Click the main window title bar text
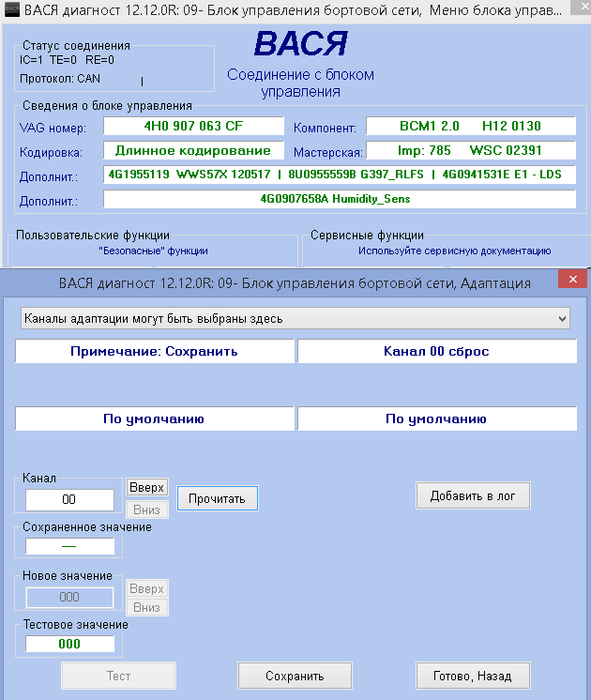591x700 pixels. pos(293,9)
